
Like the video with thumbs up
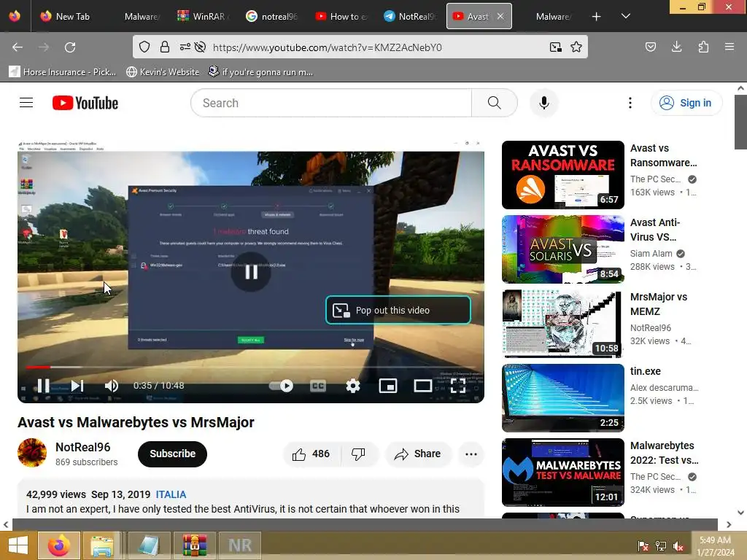click(311, 454)
